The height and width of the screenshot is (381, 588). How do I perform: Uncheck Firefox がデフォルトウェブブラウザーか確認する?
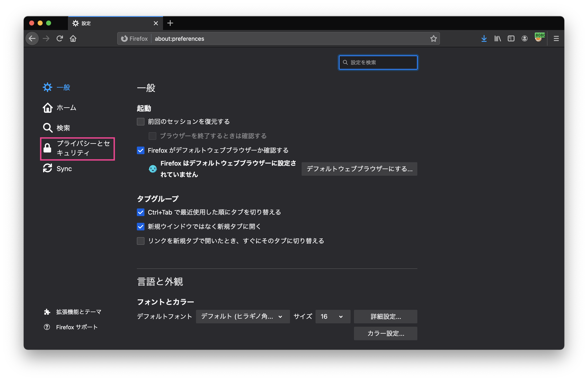tap(141, 150)
